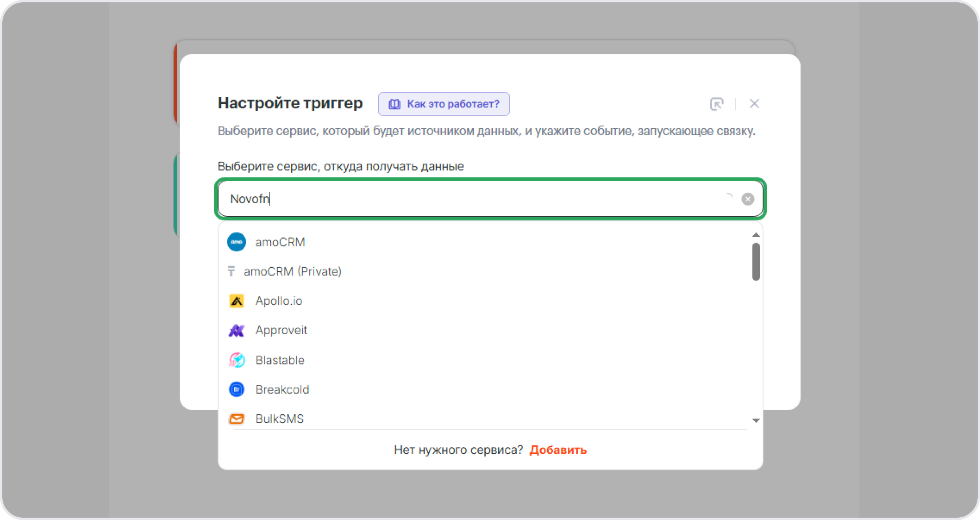The image size is (980, 520).
Task: Click the popout arrow icon in header
Action: pos(716,104)
